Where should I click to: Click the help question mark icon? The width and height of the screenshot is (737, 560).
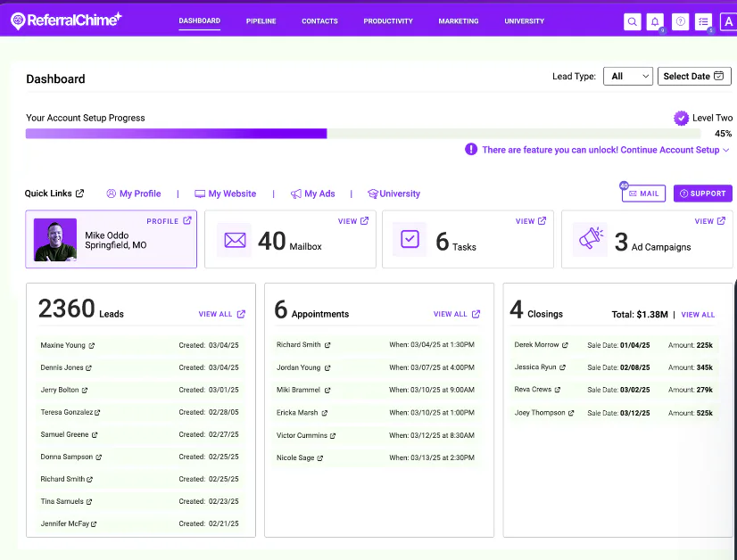pyautogui.click(x=680, y=21)
